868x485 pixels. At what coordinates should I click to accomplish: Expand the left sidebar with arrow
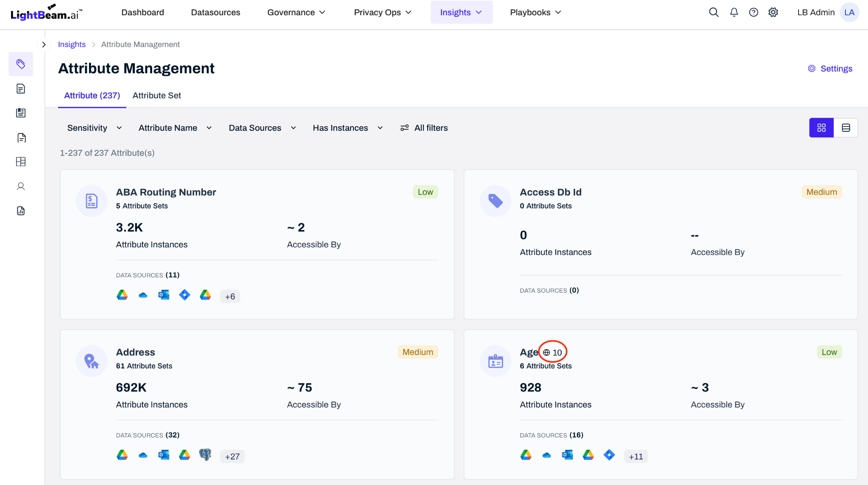coord(44,44)
